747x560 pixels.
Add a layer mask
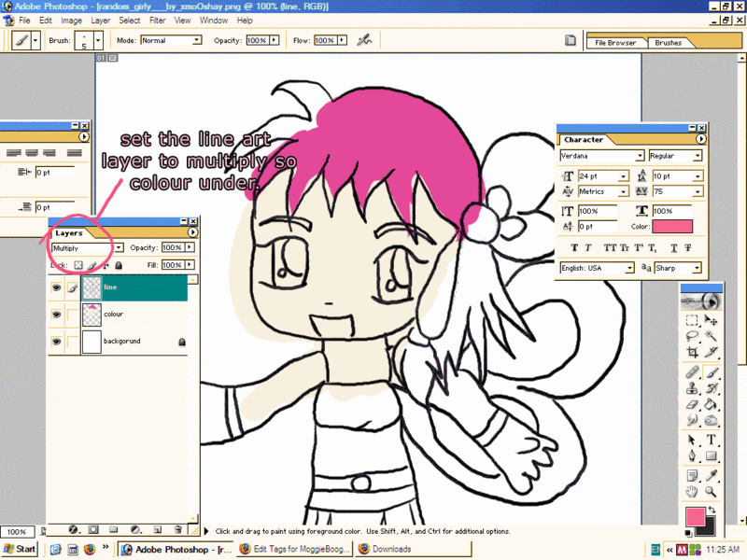[93, 529]
